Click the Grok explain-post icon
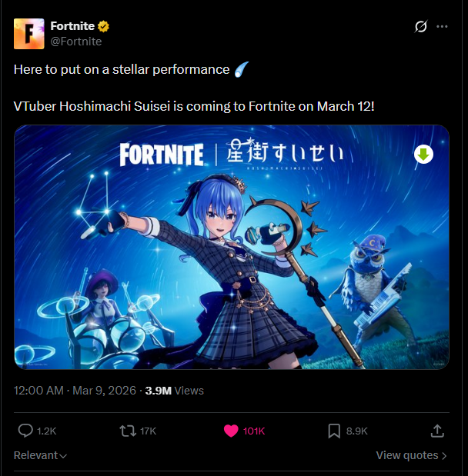This screenshot has width=468, height=476. pyautogui.click(x=420, y=26)
